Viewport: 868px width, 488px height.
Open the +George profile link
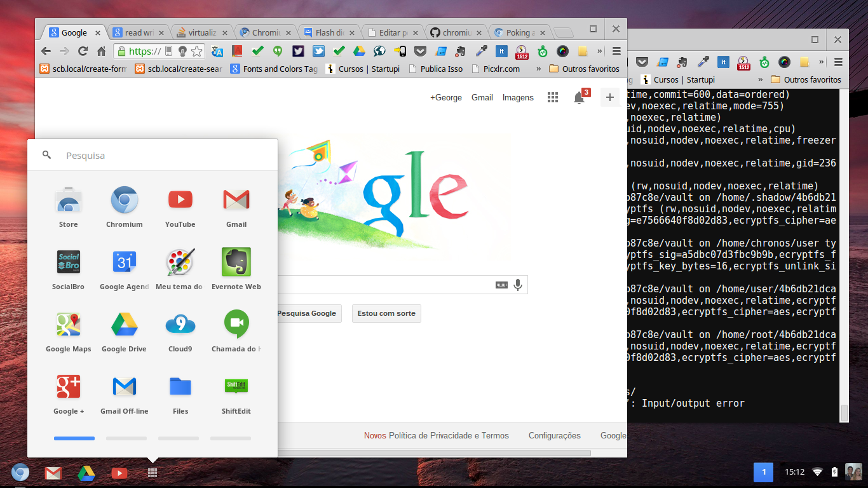click(x=446, y=97)
